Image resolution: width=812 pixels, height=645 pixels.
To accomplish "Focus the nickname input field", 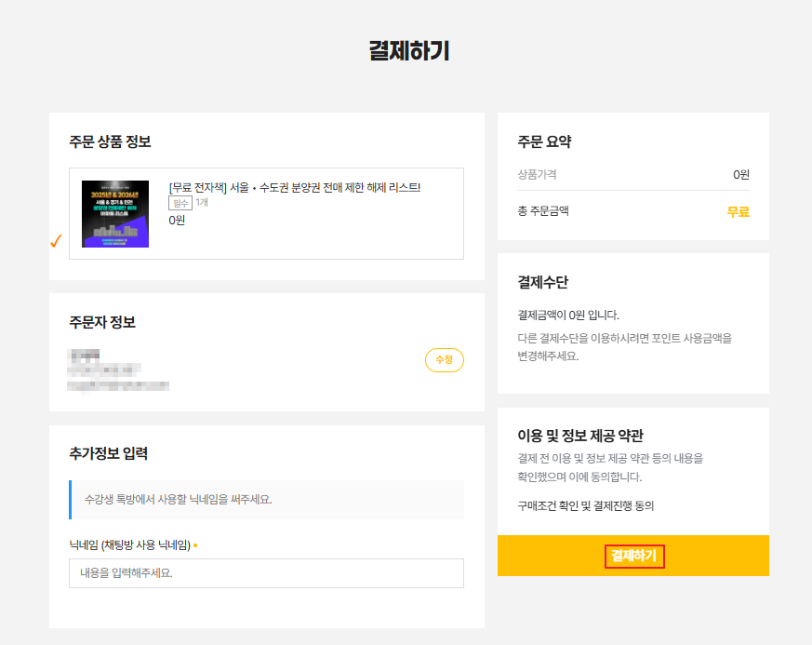I will pyautogui.click(x=266, y=573).
